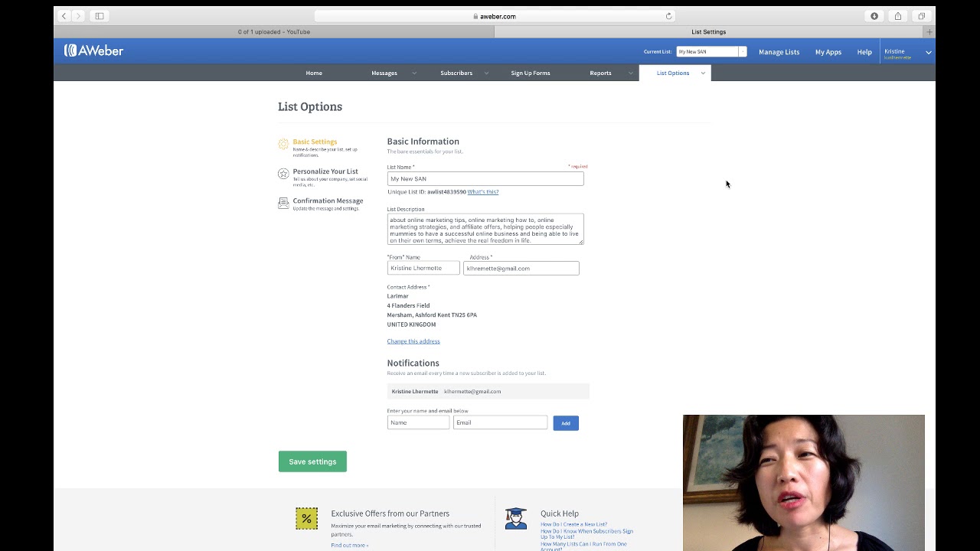Click the Quick Help graduate icon
The image size is (980, 551).
[516, 518]
